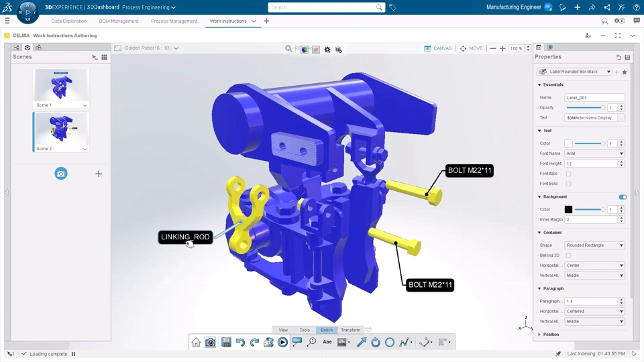
Task: Open the container Shape dropdown
Action: [594, 245]
